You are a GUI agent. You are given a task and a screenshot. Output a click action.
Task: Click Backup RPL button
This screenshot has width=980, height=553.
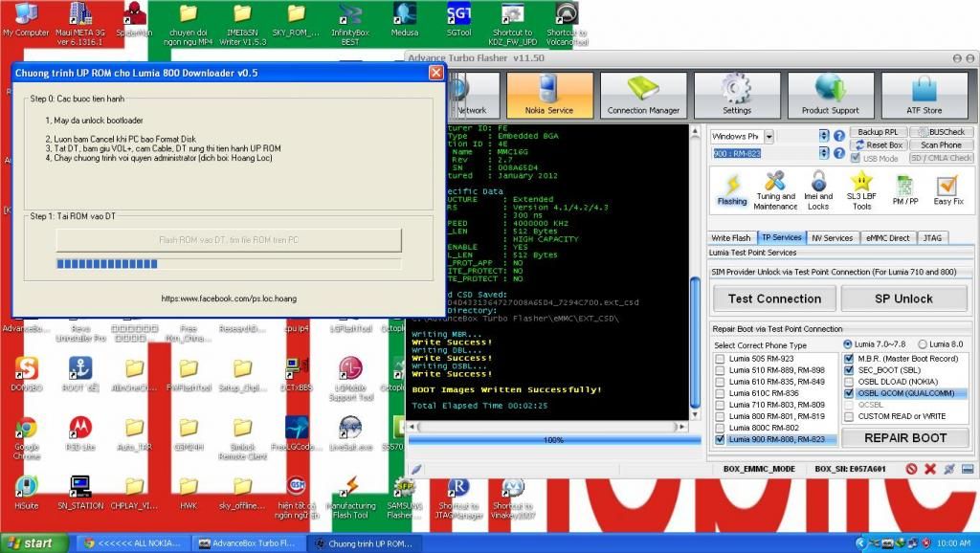pos(877,132)
